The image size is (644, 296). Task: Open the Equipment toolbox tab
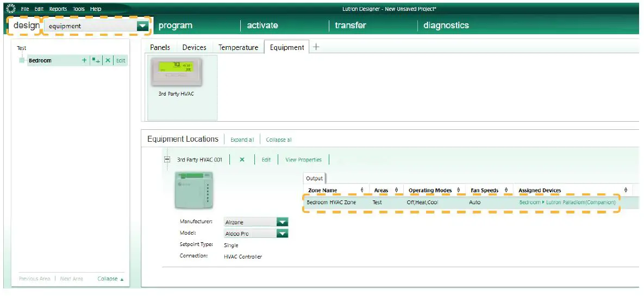287,47
